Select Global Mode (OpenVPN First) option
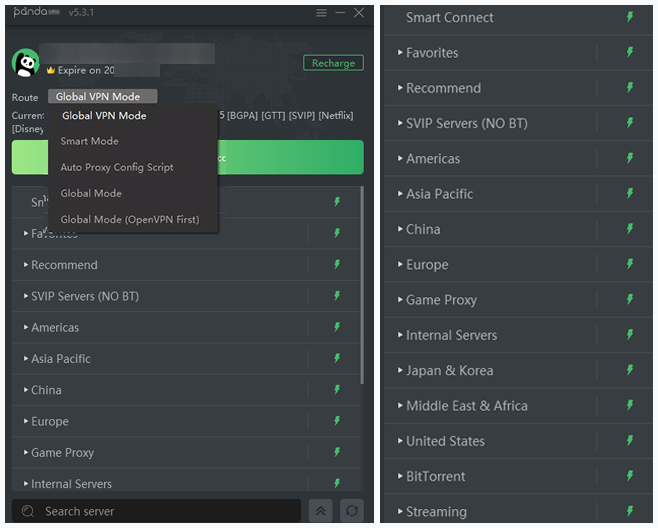This screenshot has width=658, height=528. [130, 219]
